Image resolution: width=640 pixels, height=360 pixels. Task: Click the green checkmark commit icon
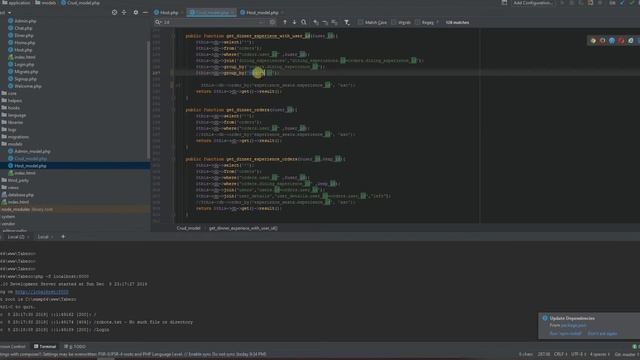pyautogui.click(x=631, y=3)
